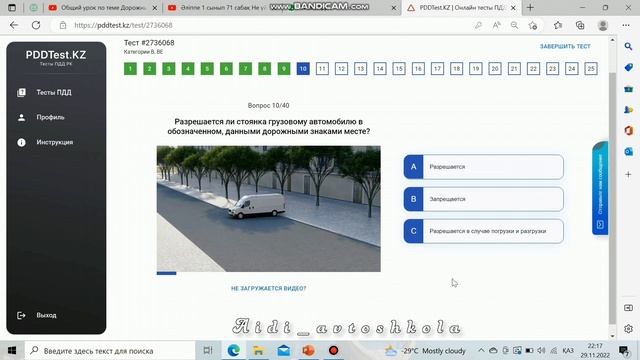
Task: Click browser refresh icon
Action: point(36,25)
